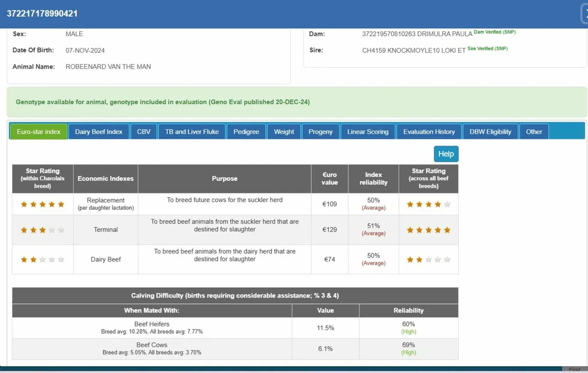Click animal name ROBEENARD VAN THE MAN
Viewport: 588px width, 373px height.
[108, 67]
